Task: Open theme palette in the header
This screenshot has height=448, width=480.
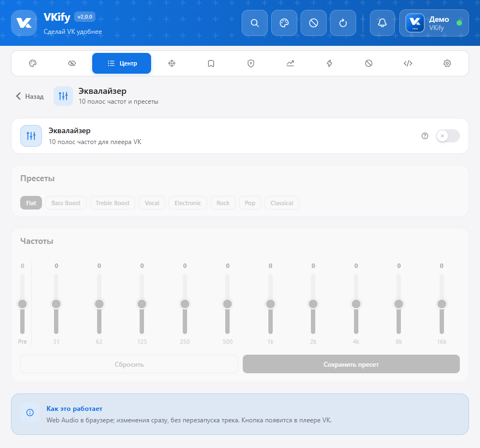Action: (284, 23)
